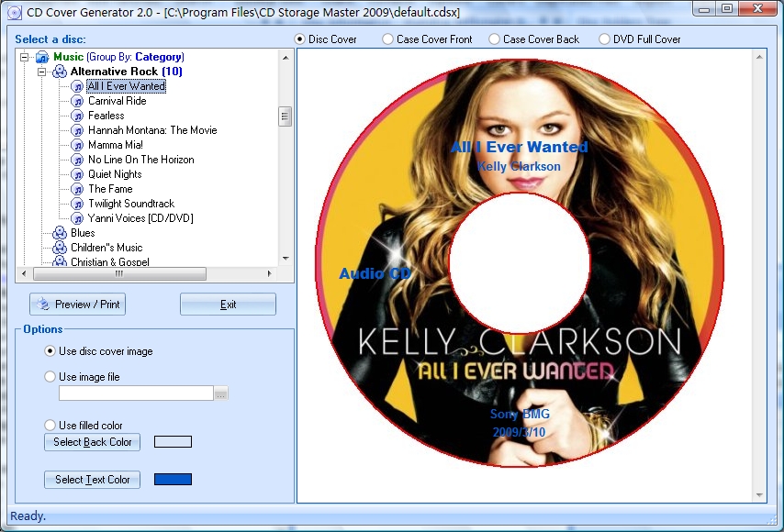Select the Children's Music category label
This screenshot has width=784, height=532.
(x=106, y=248)
